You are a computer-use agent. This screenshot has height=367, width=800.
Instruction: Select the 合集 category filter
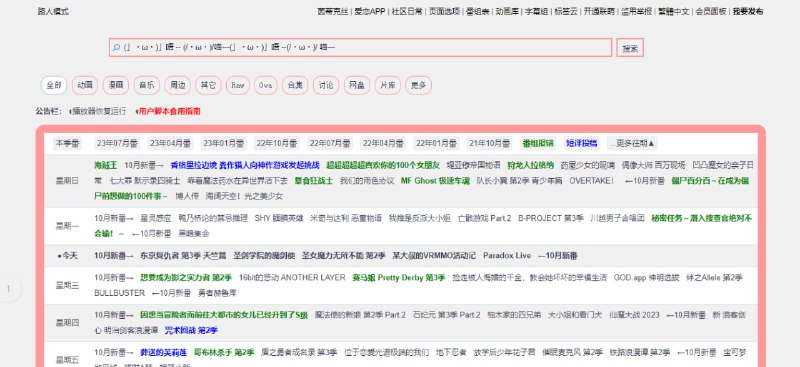click(295, 85)
